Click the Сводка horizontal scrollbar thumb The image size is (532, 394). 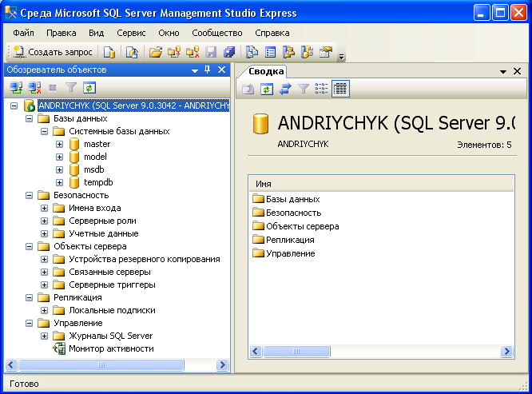(296, 351)
